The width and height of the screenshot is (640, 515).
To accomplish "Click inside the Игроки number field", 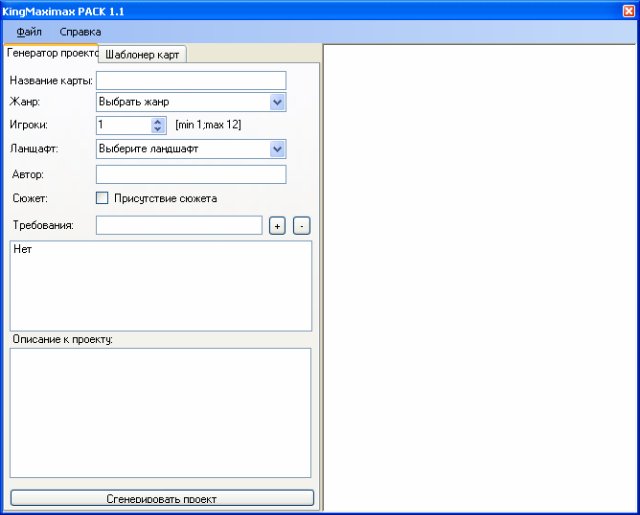I will click(122, 125).
